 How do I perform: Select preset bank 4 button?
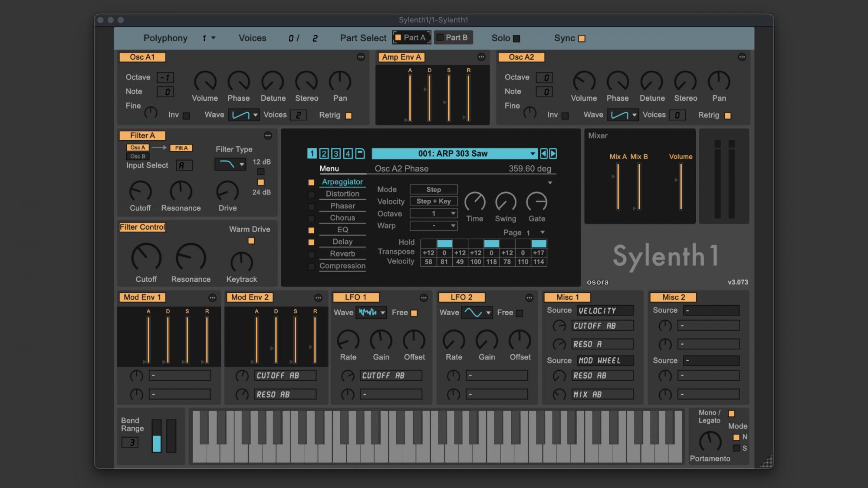[x=348, y=153]
